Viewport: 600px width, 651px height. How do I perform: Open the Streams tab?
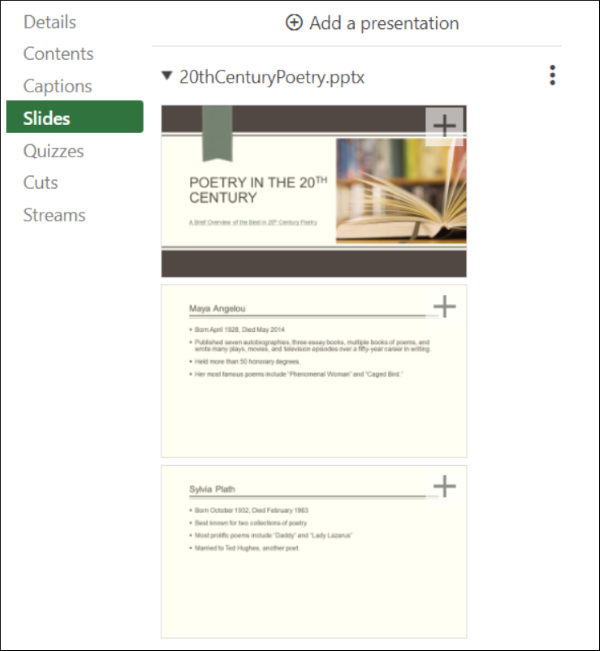click(54, 215)
